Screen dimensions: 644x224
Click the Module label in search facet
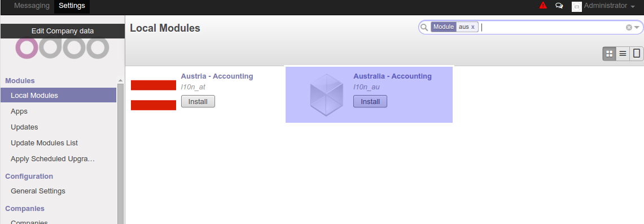pyautogui.click(x=444, y=27)
